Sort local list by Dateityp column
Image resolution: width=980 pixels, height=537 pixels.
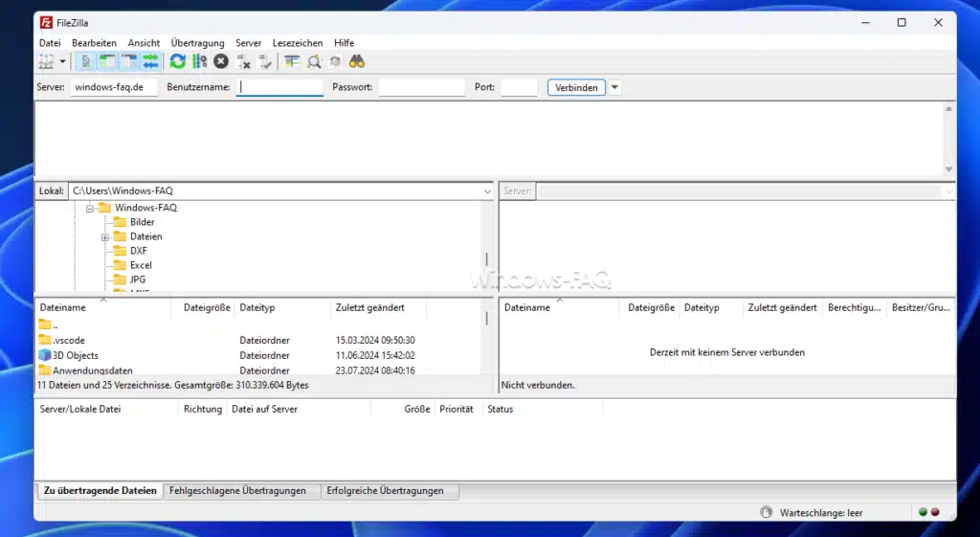(282, 307)
